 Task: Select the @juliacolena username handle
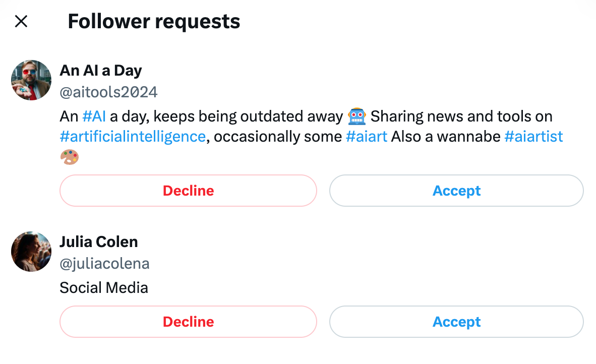click(x=105, y=263)
